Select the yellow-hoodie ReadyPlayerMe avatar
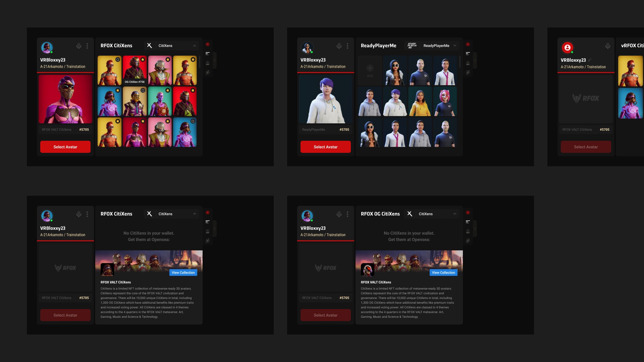The image size is (644, 362). point(420,102)
